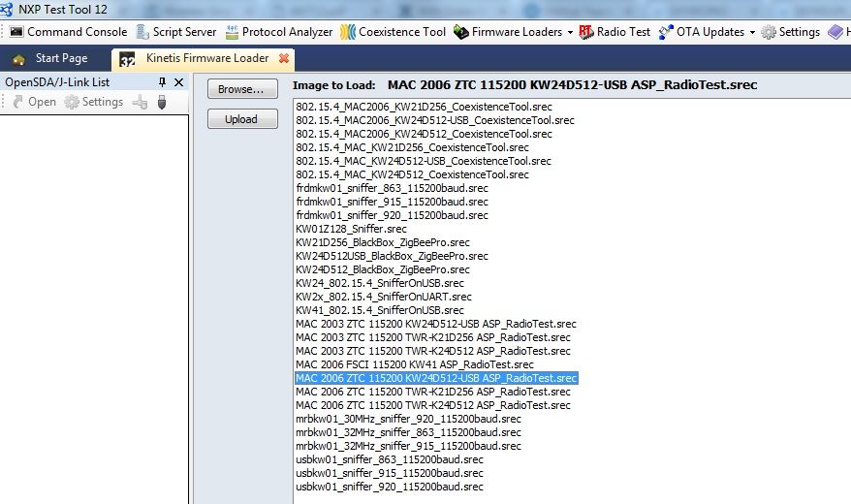
Task: Pin the OpenSDA/J-Link List panel
Action: pos(162,82)
